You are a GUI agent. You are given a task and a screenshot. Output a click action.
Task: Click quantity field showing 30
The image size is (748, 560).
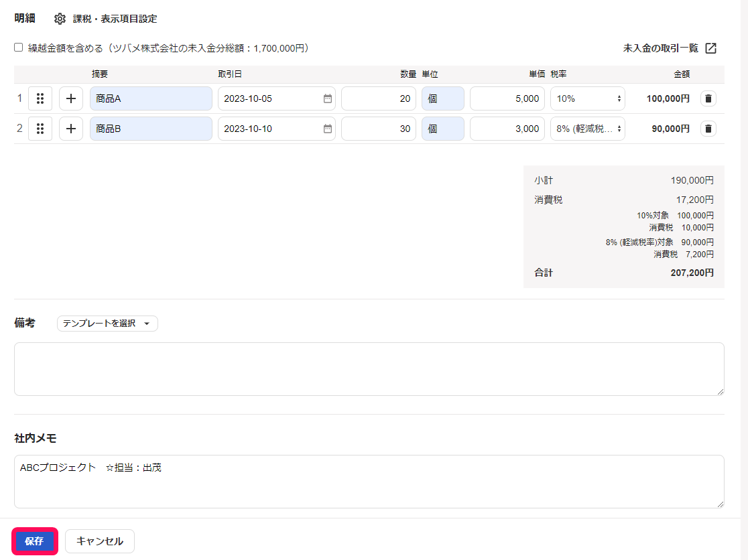tap(379, 129)
